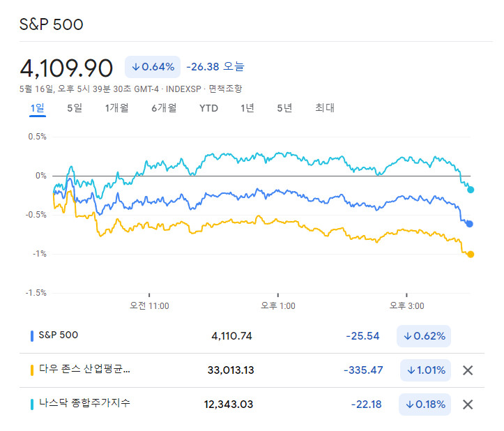Click the -1.5% y-axis label
504x431 pixels.
click(36, 293)
